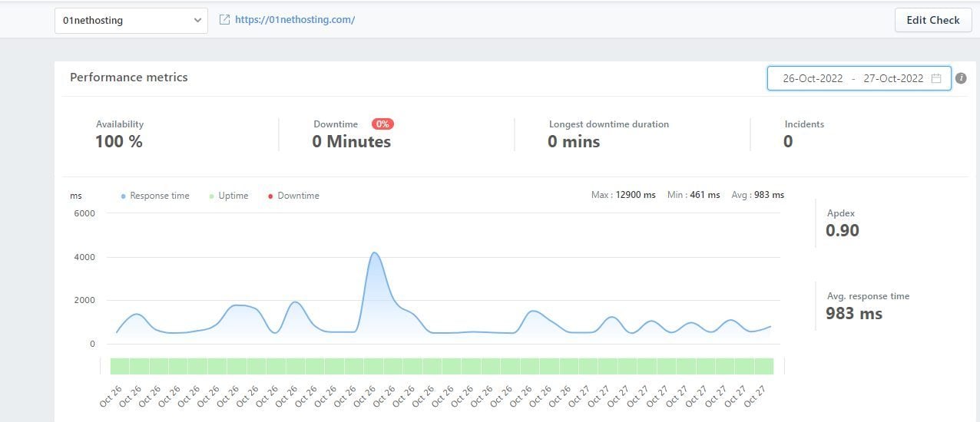
Task: Click the Avg : 983 ms label
Action: pyautogui.click(x=757, y=195)
